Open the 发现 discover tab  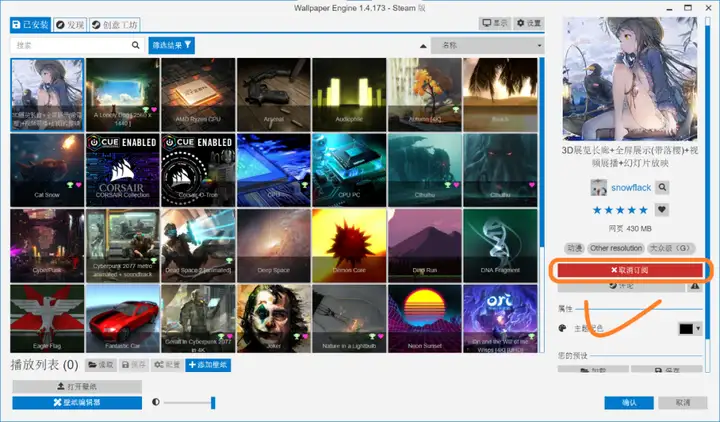(x=70, y=24)
